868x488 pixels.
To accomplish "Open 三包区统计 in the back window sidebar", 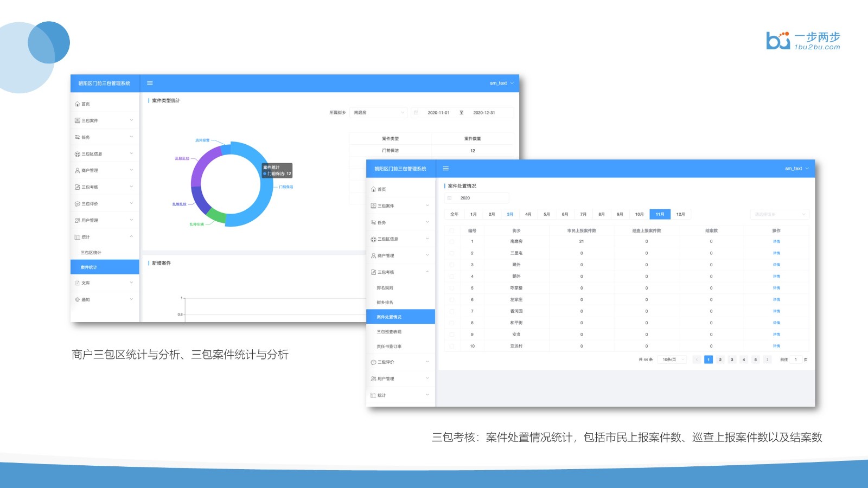I will tap(105, 253).
